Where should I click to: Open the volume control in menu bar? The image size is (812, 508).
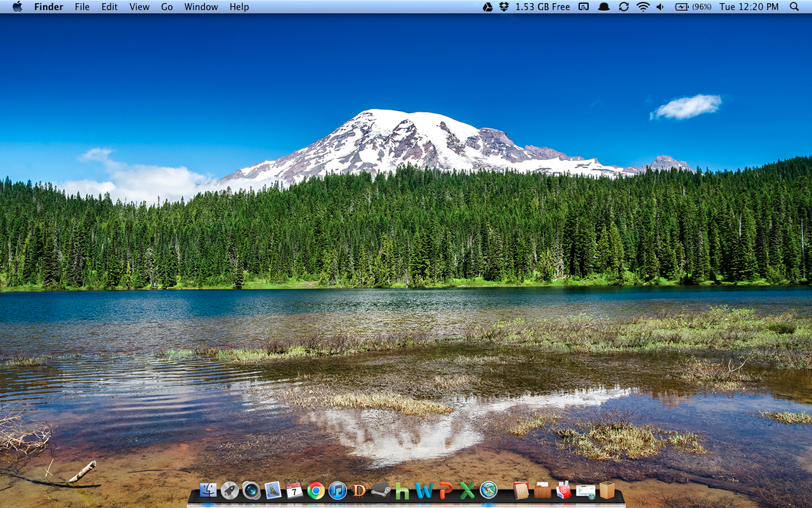point(660,7)
